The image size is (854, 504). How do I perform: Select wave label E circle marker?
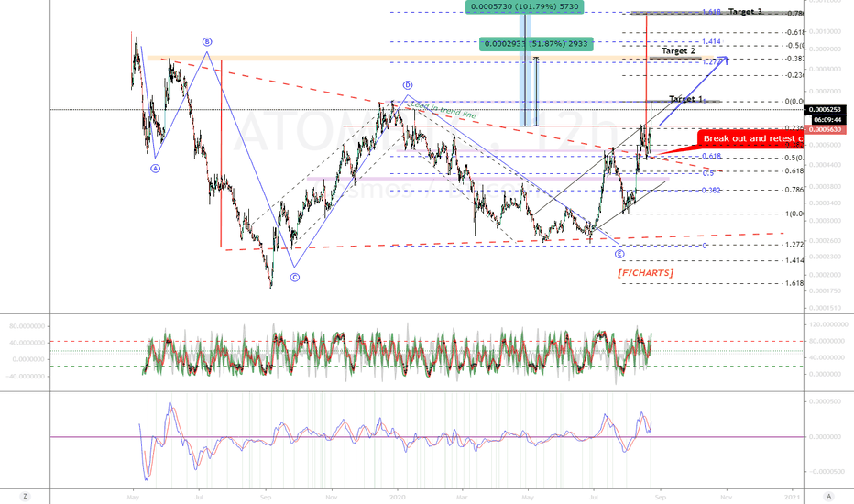[x=619, y=254]
